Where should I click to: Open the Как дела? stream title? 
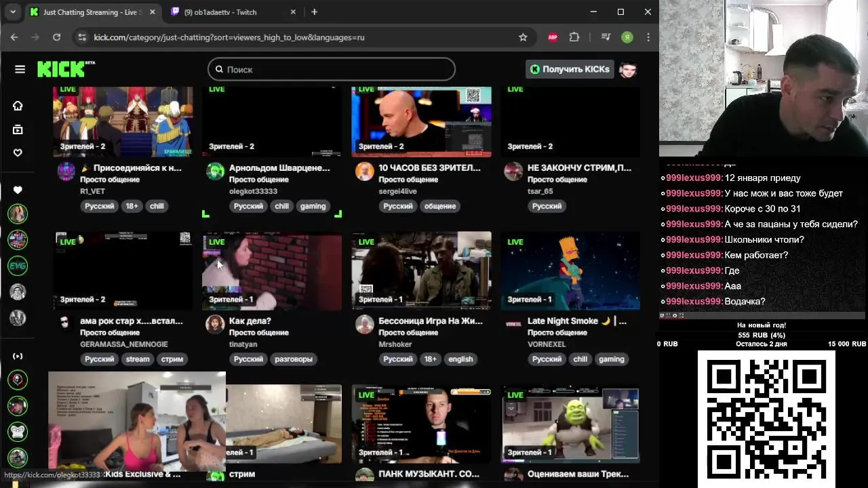250,321
